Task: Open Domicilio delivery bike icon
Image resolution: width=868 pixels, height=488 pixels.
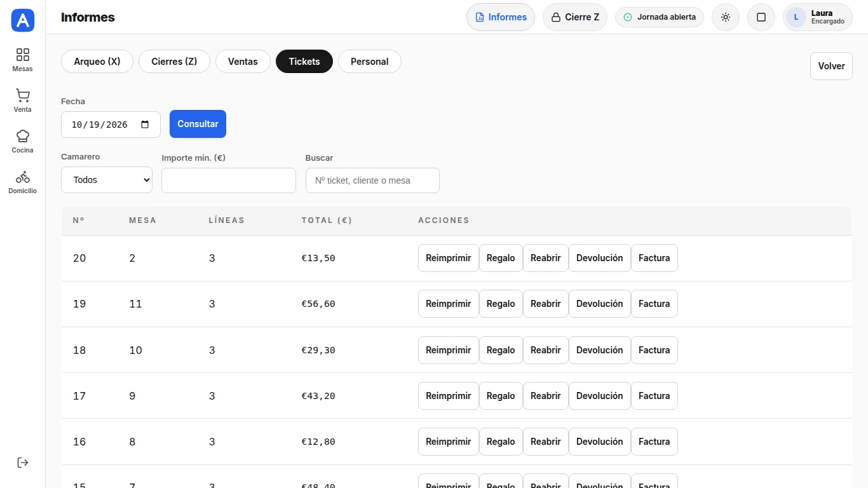Action: coord(23,182)
